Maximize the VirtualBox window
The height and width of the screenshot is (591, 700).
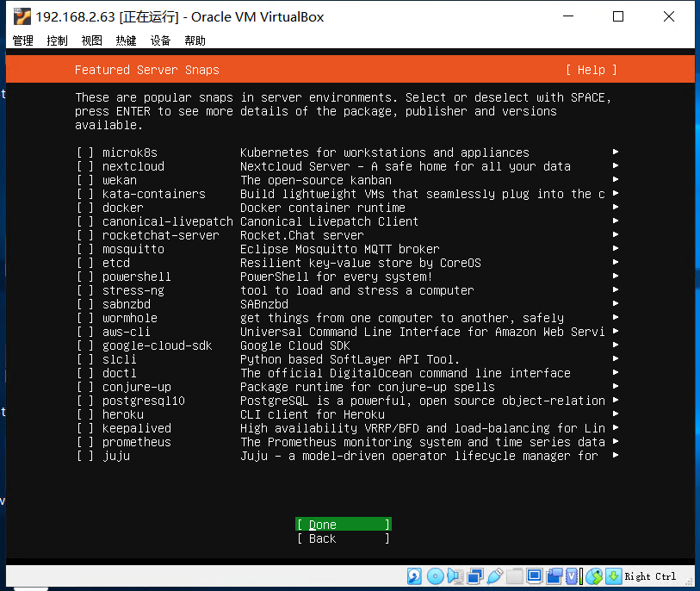[x=618, y=16]
